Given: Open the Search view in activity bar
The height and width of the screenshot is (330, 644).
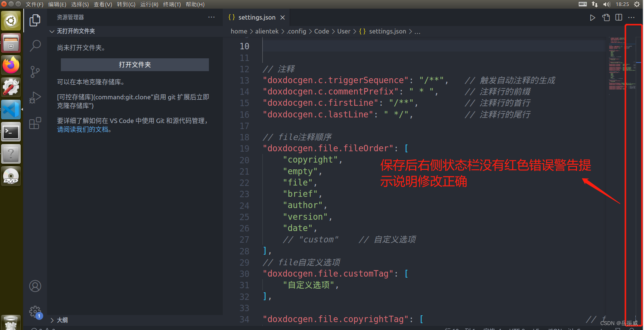Looking at the screenshot, I should pos(35,46).
